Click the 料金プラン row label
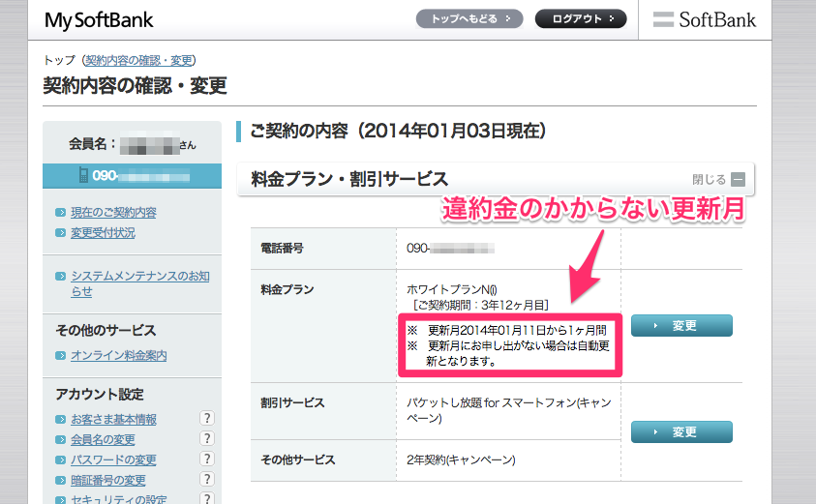The image size is (816, 504). tap(287, 289)
